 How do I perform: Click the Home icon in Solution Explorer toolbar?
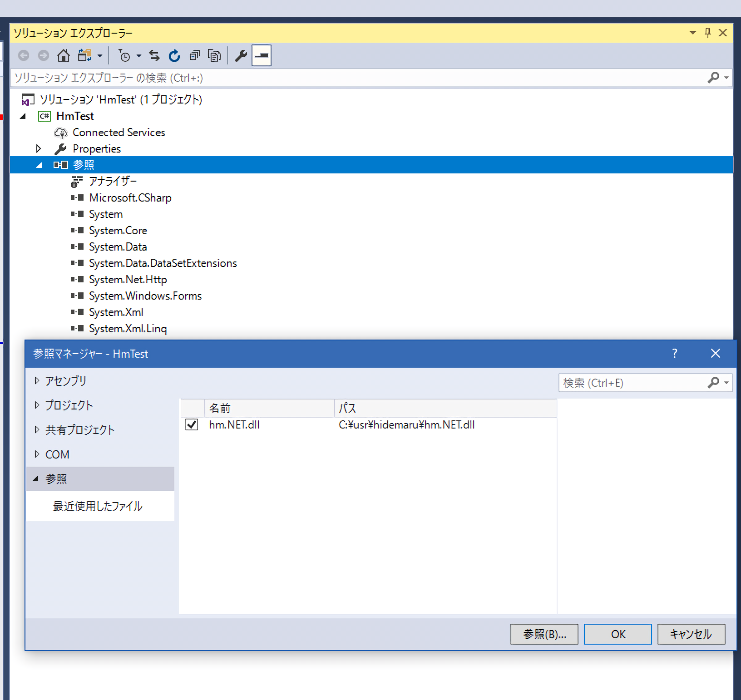click(x=64, y=55)
